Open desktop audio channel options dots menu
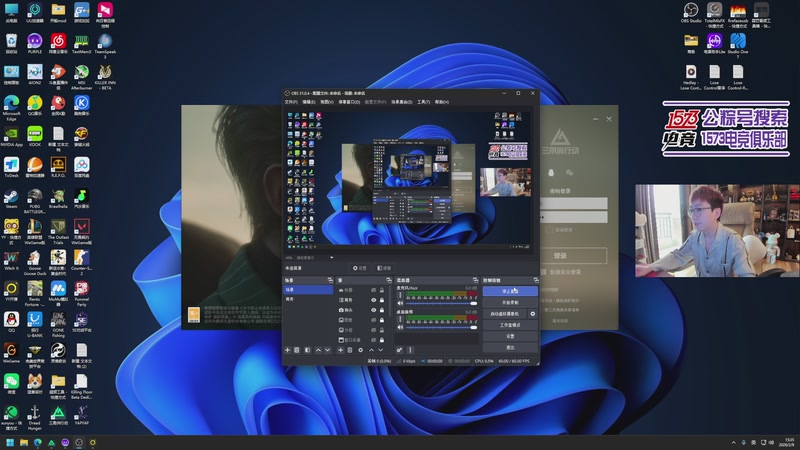Image resolution: width=800 pixels, height=450 pixels. [400, 319]
